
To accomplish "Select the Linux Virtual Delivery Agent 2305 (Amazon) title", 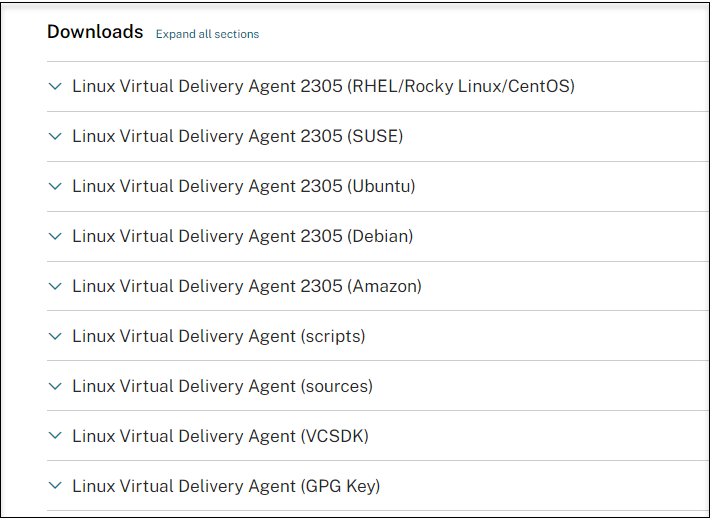I will (x=246, y=286).
